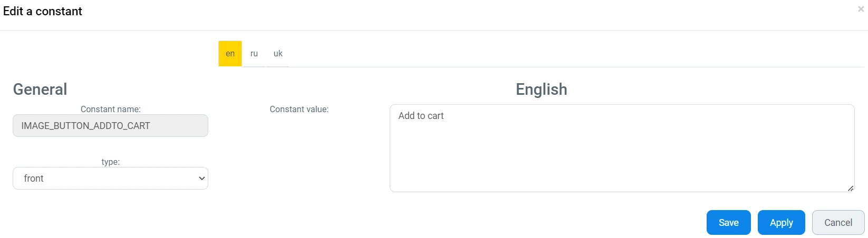
Task: Focus the Constant value text area
Action: pyautogui.click(x=622, y=153)
